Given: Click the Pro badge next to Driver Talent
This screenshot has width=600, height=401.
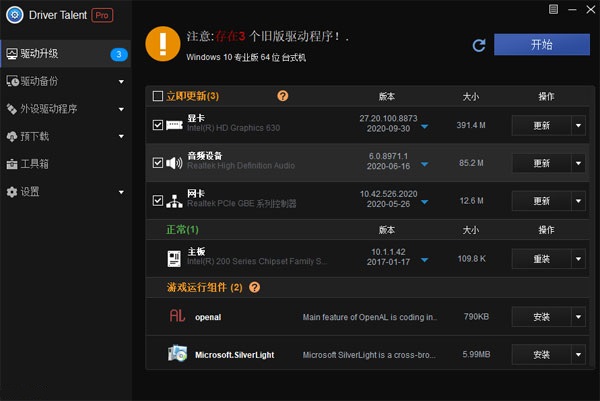Looking at the screenshot, I should (102, 15).
